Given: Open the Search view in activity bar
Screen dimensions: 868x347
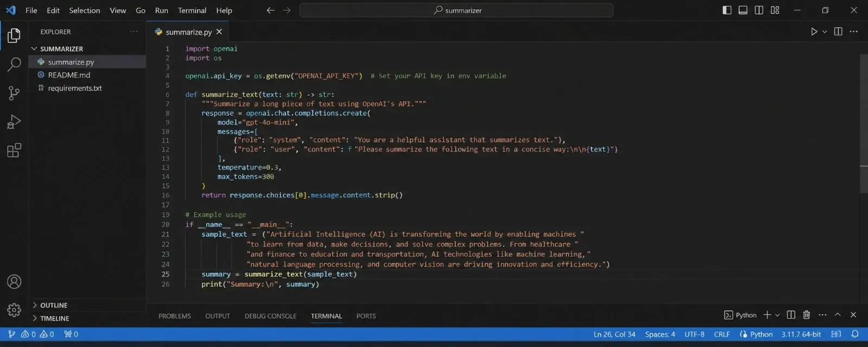Looking at the screenshot, I should 14,64.
